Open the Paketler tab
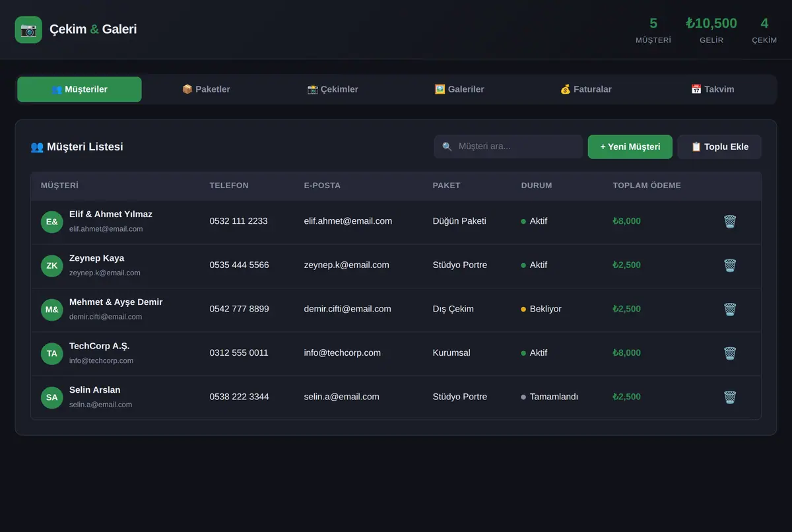Viewport: 792px width, 532px height. point(206,89)
